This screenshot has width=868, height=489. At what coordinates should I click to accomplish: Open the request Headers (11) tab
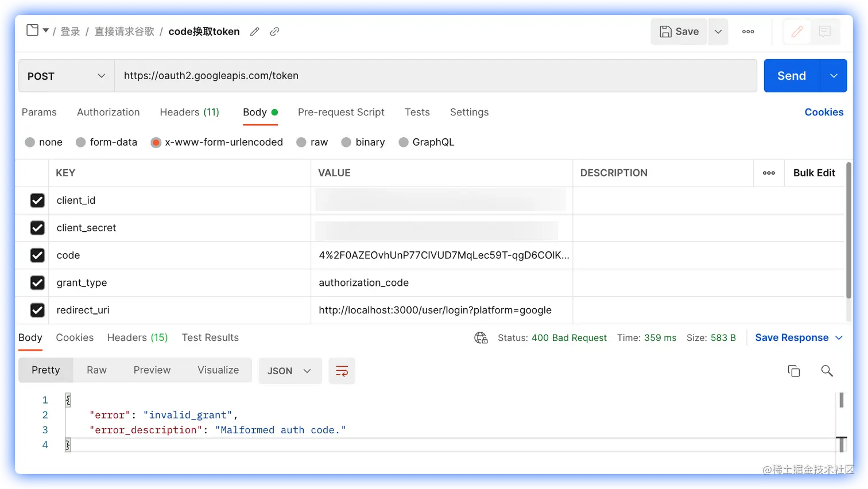point(189,112)
